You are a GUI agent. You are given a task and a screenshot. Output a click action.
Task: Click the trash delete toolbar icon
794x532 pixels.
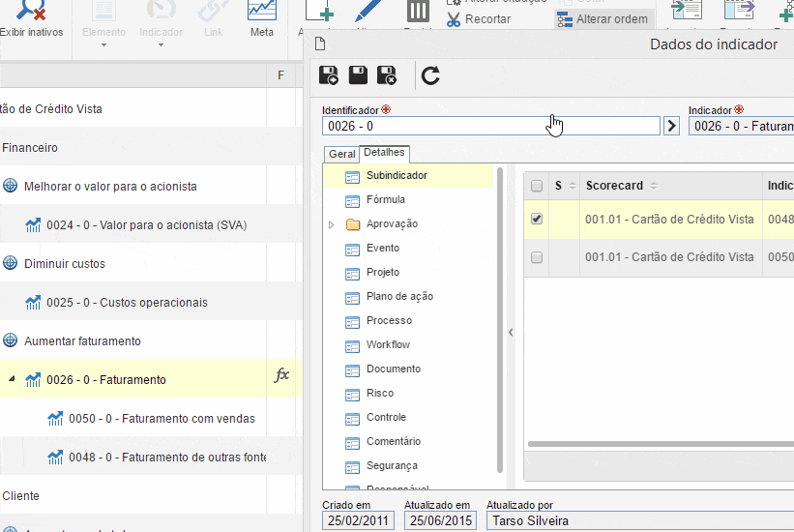click(x=418, y=12)
